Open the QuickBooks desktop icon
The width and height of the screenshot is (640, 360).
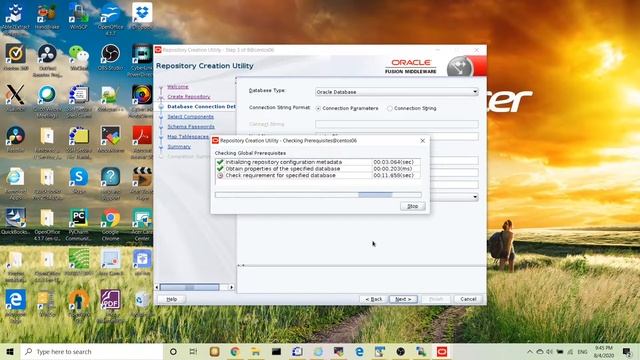click(16, 221)
